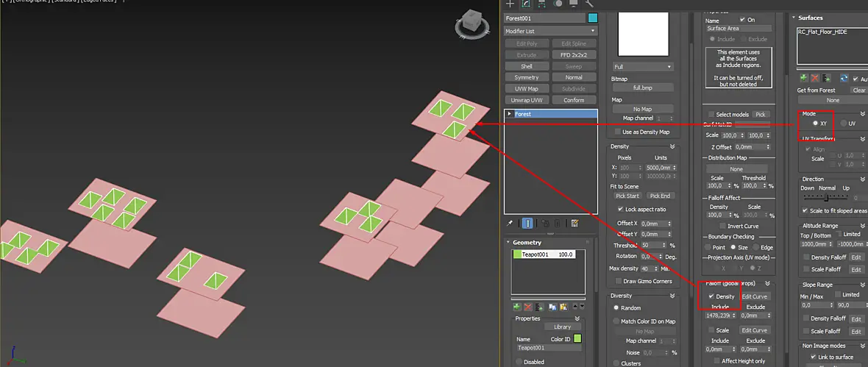Click the Symmetry modifier button
The image size is (868, 367).
[527, 77]
